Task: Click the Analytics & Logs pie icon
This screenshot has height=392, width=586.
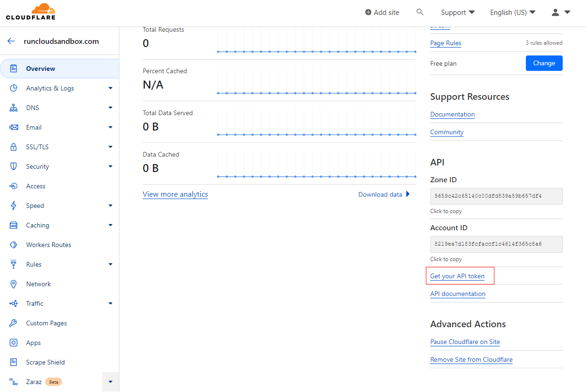Action: pos(14,88)
